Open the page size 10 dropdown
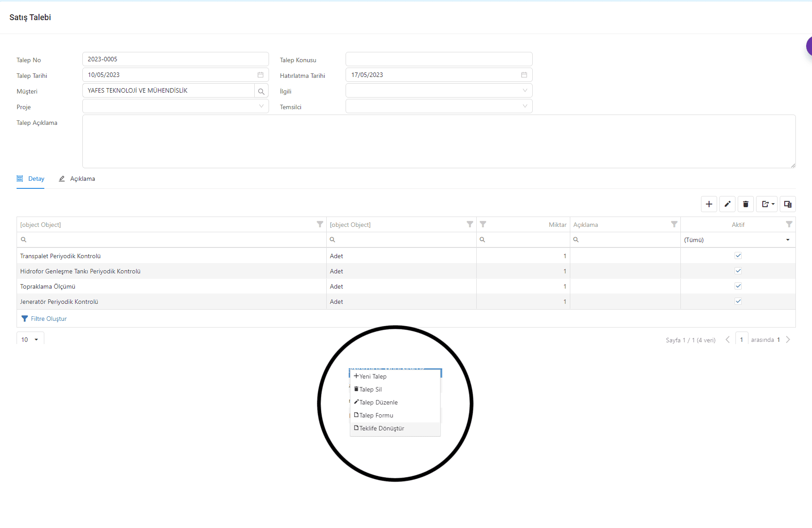The height and width of the screenshot is (528, 812). click(x=30, y=340)
